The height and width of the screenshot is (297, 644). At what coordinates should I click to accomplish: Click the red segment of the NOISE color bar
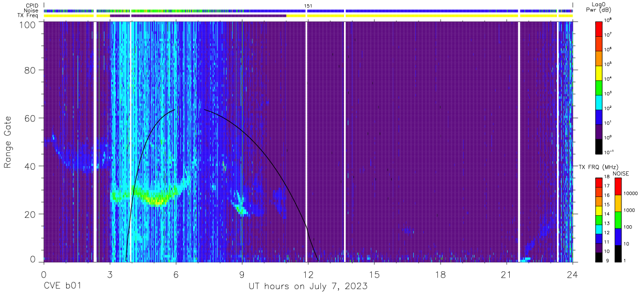tap(617, 186)
